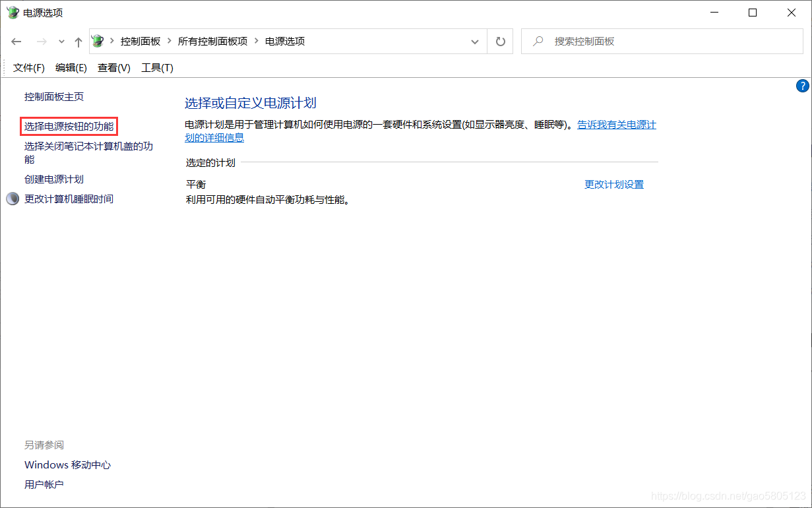The image size is (812, 508).
Task: Open the 工具 menu
Action: coord(157,67)
